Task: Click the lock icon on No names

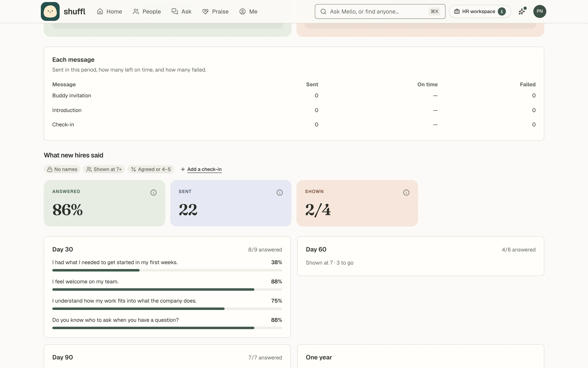Action: (x=50, y=169)
